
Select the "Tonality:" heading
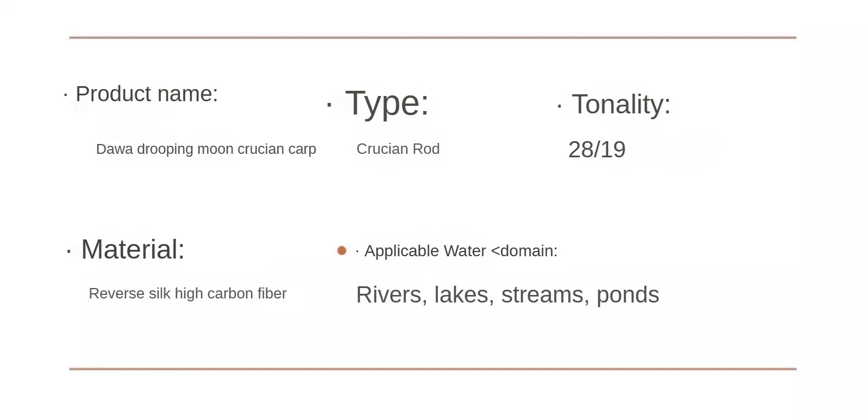coord(621,104)
